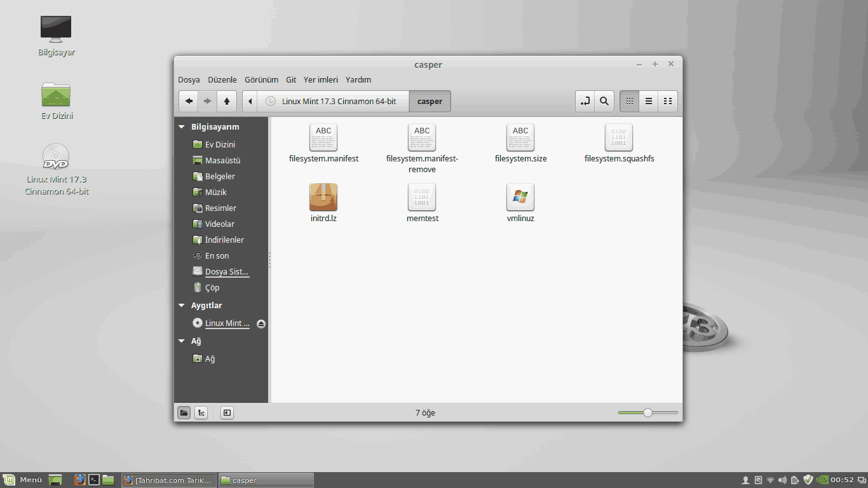868x488 pixels.
Task: Open the user applet in the tray
Action: (746, 480)
